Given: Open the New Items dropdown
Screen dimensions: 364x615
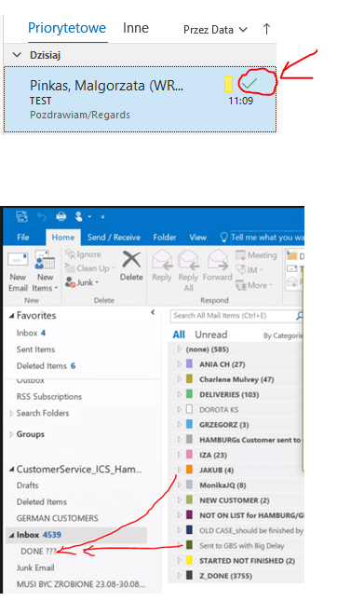Looking at the screenshot, I should tap(45, 271).
